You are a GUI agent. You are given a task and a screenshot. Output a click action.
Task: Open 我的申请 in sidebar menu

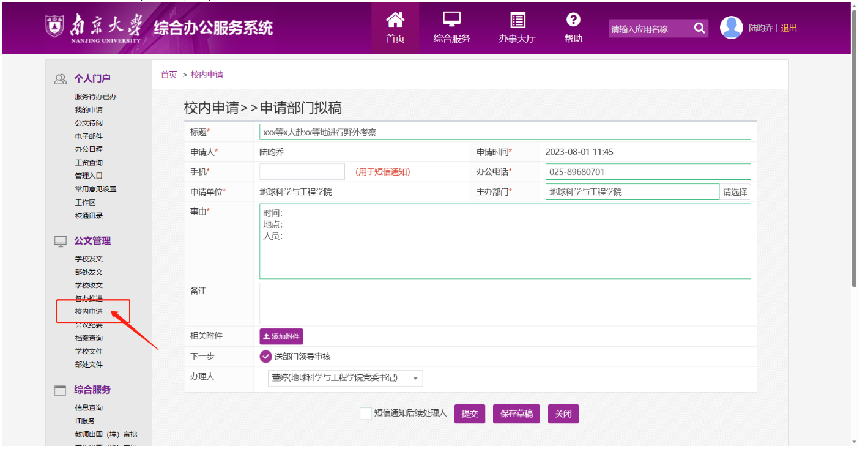pos(89,110)
